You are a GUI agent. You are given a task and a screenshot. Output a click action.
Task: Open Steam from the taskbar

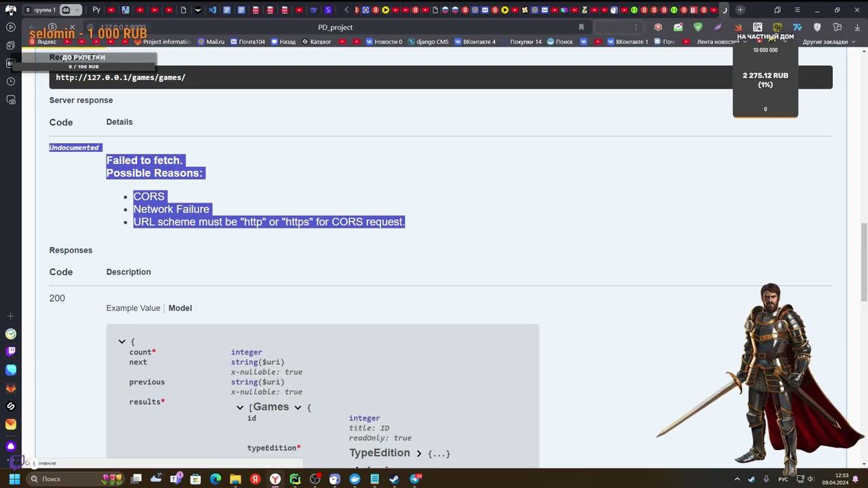click(x=394, y=479)
